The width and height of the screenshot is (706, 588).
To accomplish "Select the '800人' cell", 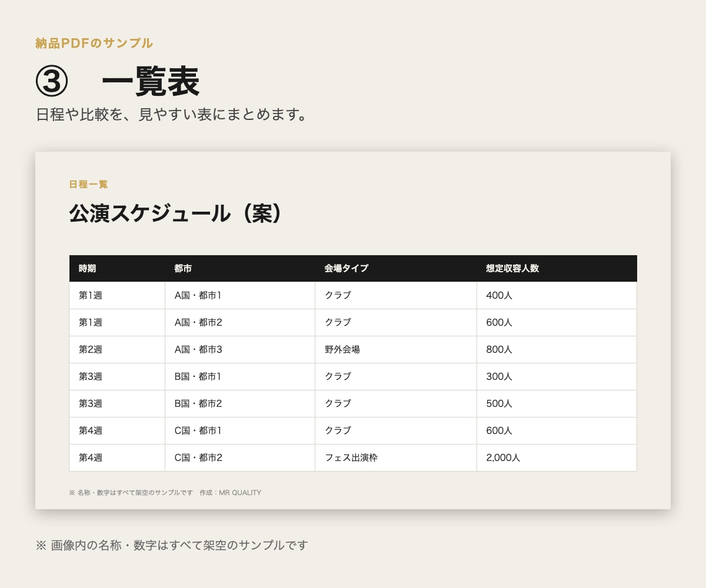I will point(557,349).
